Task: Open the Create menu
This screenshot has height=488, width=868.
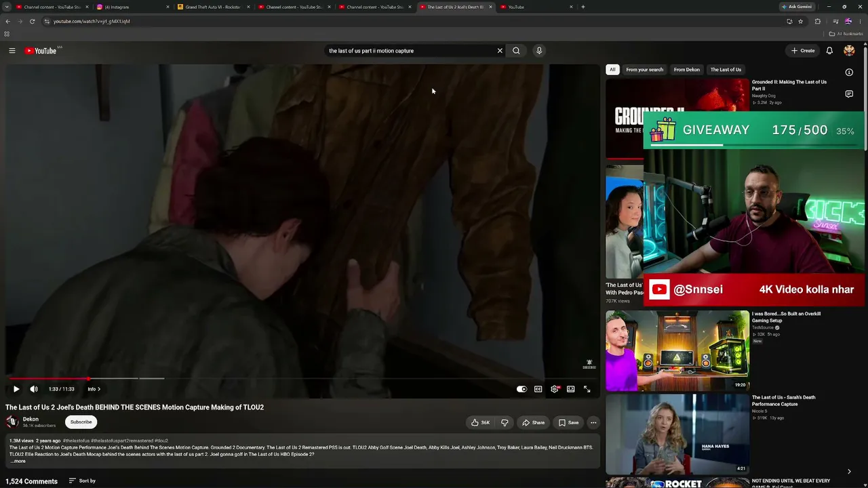Action: (803, 51)
